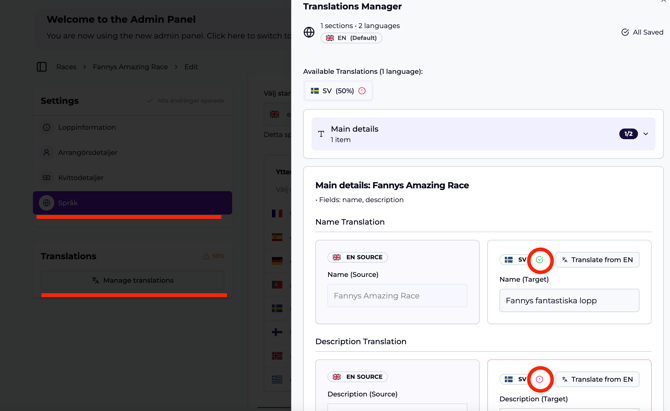Open Arrangörsdetaljer in the Settings menu

(x=88, y=153)
